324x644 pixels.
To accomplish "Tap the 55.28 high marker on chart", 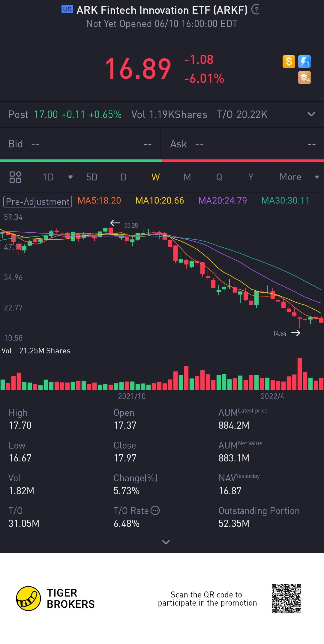I will coord(131,225).
